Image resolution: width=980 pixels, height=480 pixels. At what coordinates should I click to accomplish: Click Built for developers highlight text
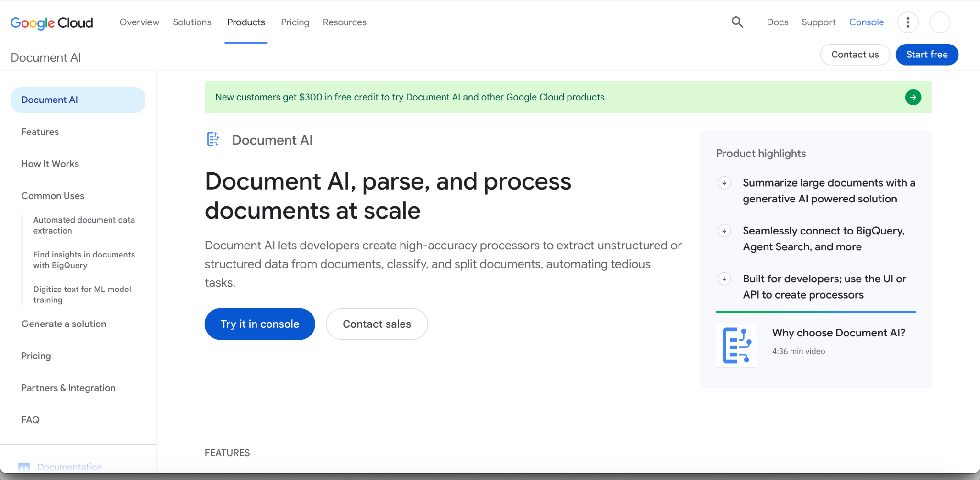click(824, 287)
